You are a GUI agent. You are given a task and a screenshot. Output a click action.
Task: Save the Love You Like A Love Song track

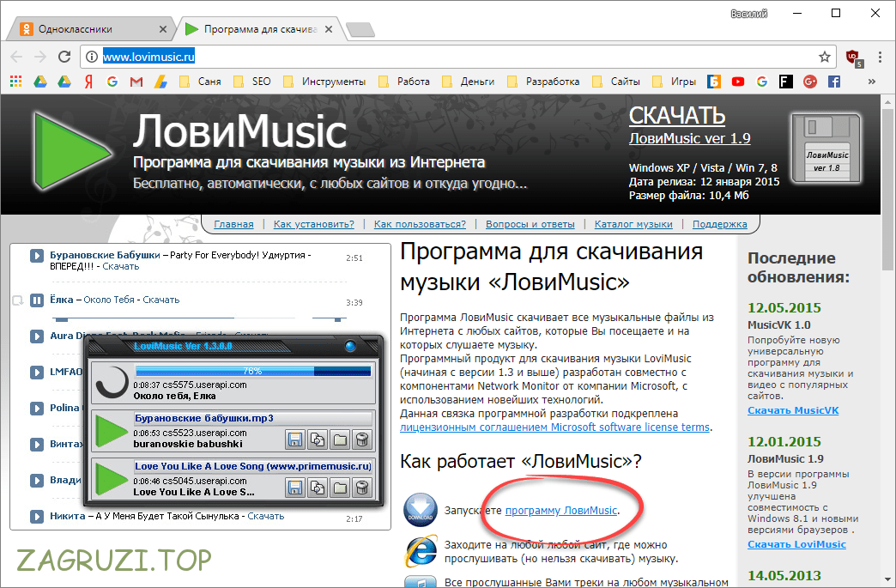pyautogui.click(x=295, y=488)
